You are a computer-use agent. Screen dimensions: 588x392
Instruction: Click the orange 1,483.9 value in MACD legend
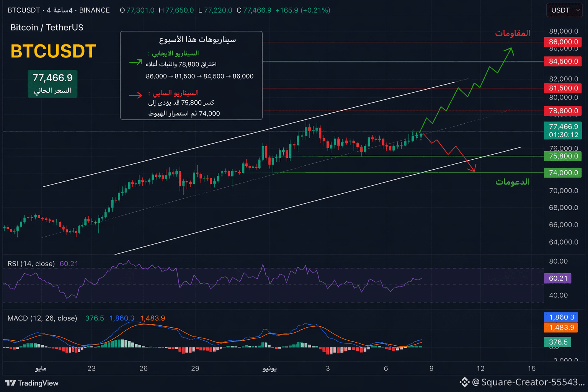[x=152, y=318]
